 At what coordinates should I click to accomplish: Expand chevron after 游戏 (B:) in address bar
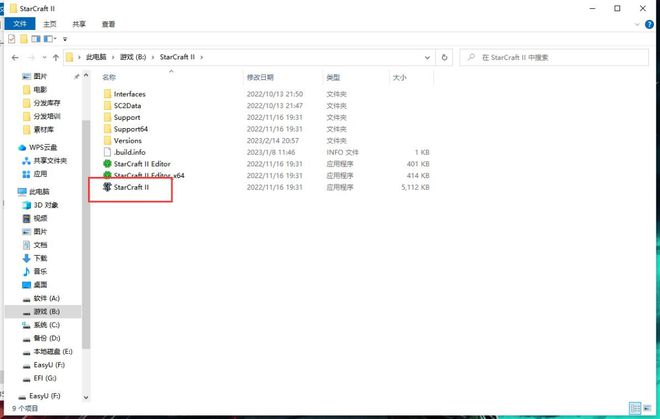click(x=153, y=57)
